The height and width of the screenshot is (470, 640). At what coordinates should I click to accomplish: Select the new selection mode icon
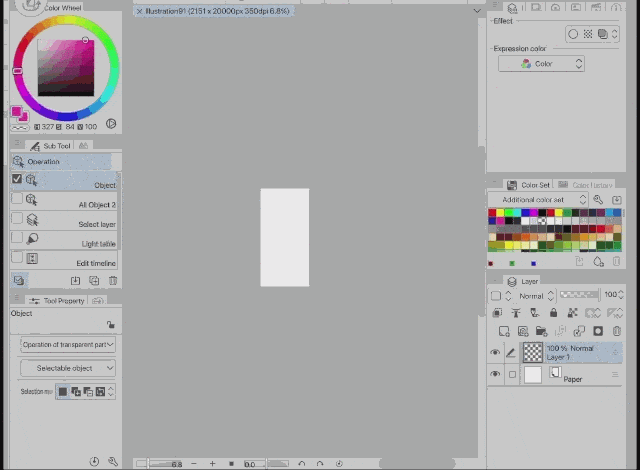coord(62,392)
